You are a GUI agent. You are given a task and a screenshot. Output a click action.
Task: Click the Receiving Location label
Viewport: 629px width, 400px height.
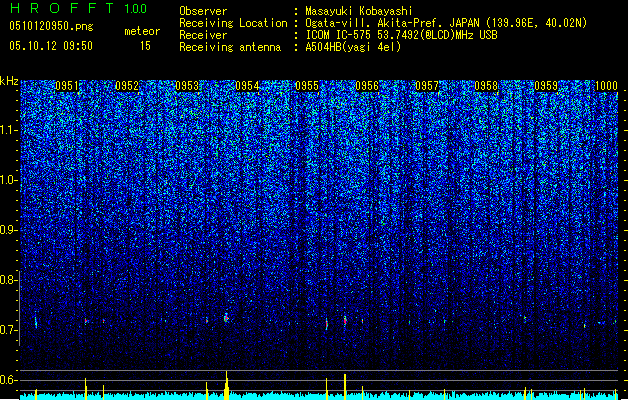(x=233, y=23)
